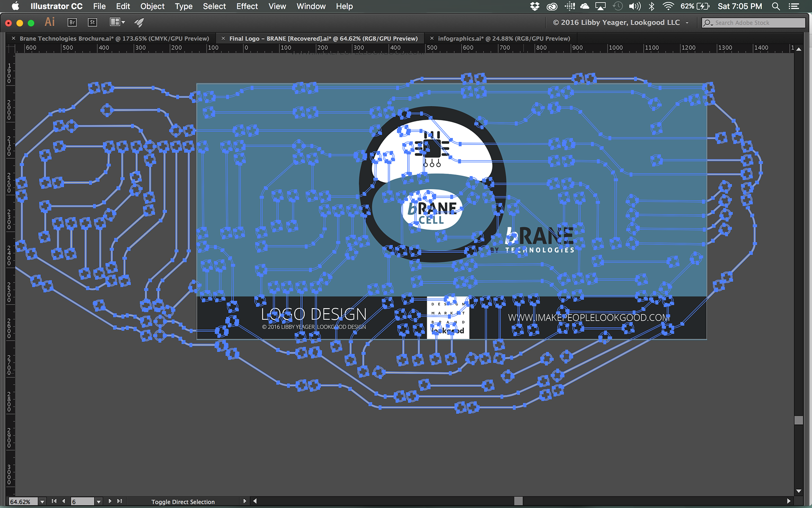Click the vertical scrollbar up arrow

point(798,49)
